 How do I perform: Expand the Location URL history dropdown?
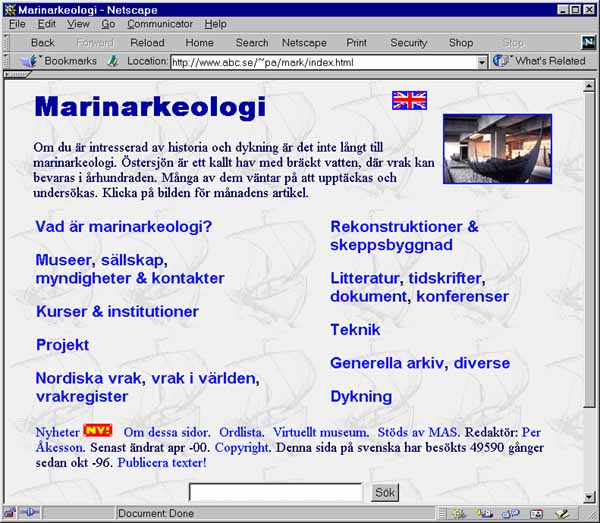[x=482, y=62]
